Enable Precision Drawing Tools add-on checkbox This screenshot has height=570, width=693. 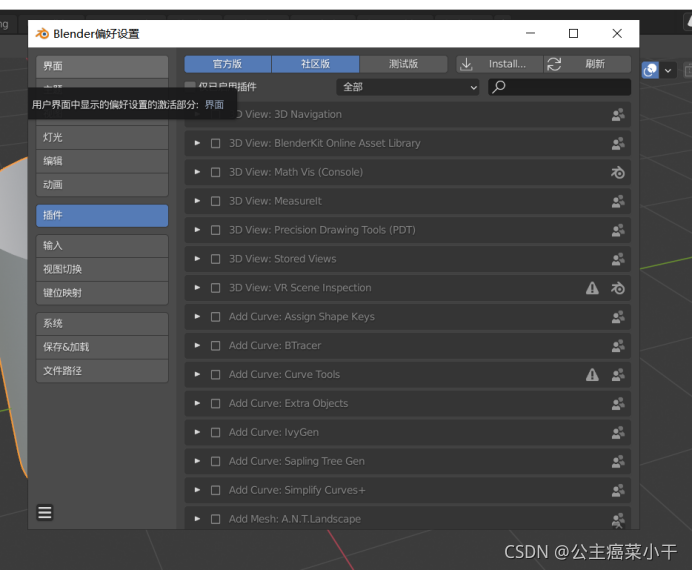pos(215,230)
